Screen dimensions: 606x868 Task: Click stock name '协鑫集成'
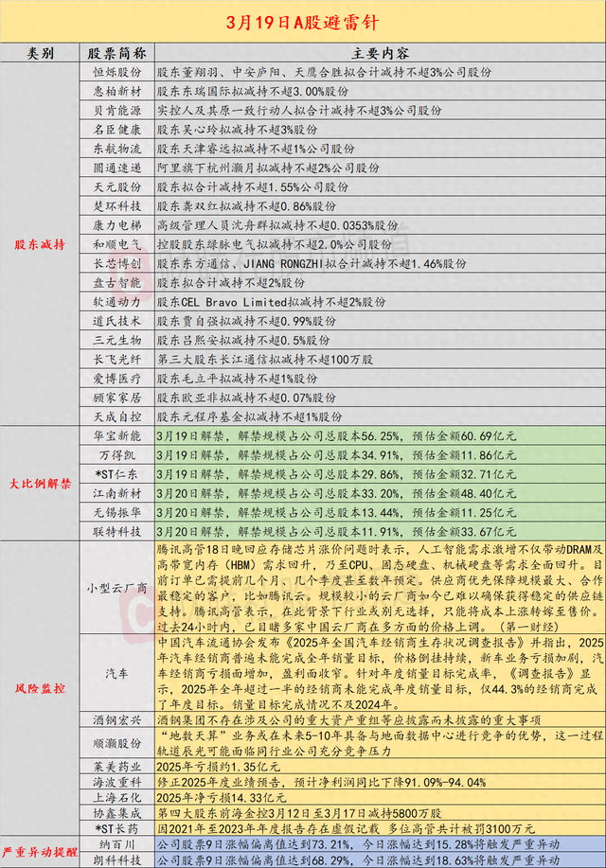[116, 813]
